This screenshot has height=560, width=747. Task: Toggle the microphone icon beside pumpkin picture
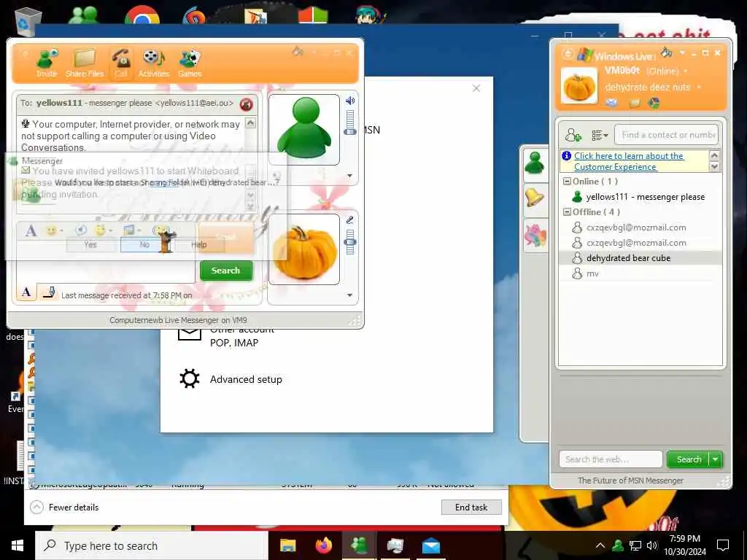point(350,219)
